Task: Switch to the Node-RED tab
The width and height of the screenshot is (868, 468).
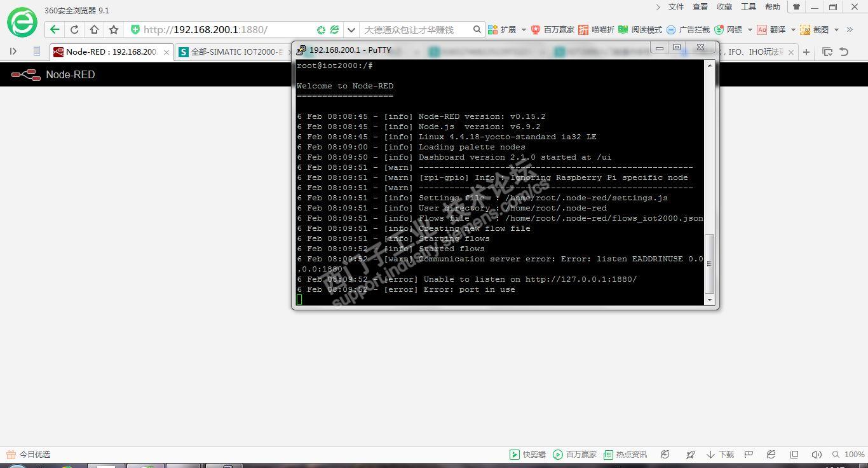Action: [x=111, y=52]
